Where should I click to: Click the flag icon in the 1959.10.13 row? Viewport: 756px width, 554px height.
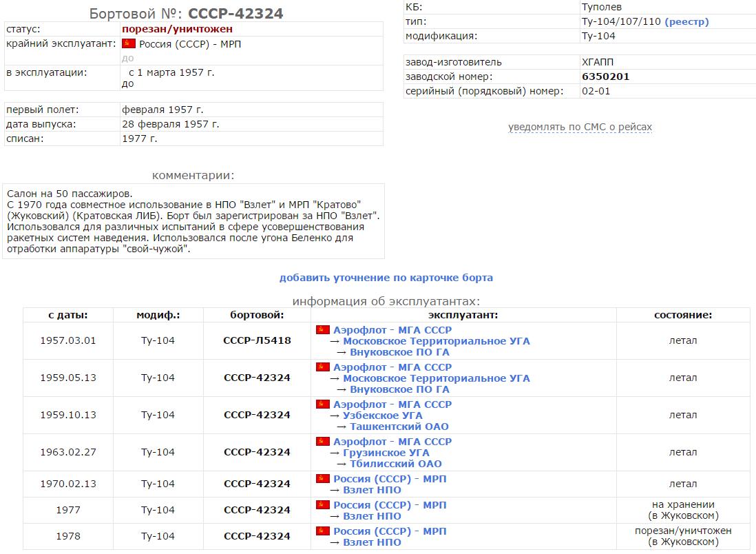click(322, 404)
